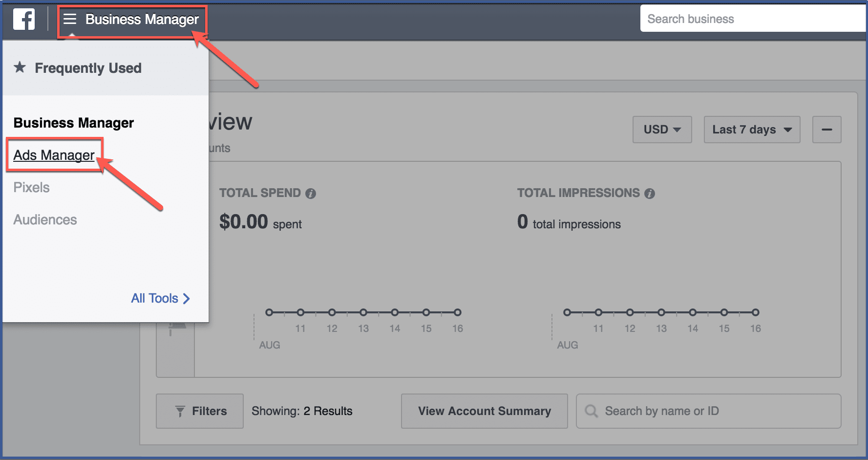Click the Search business field

[753, 19]
